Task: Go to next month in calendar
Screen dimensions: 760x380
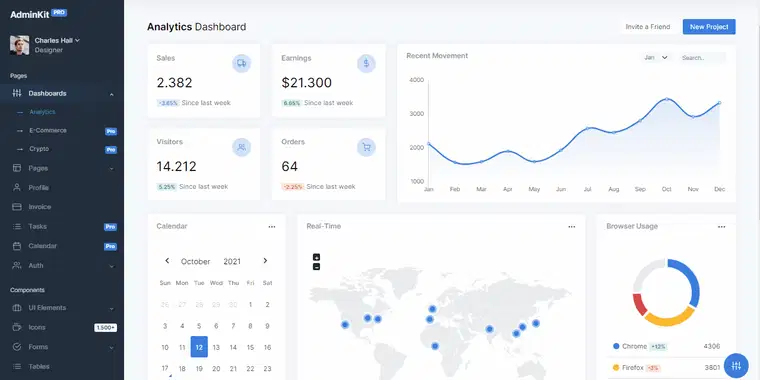Action: click(265, 261)
